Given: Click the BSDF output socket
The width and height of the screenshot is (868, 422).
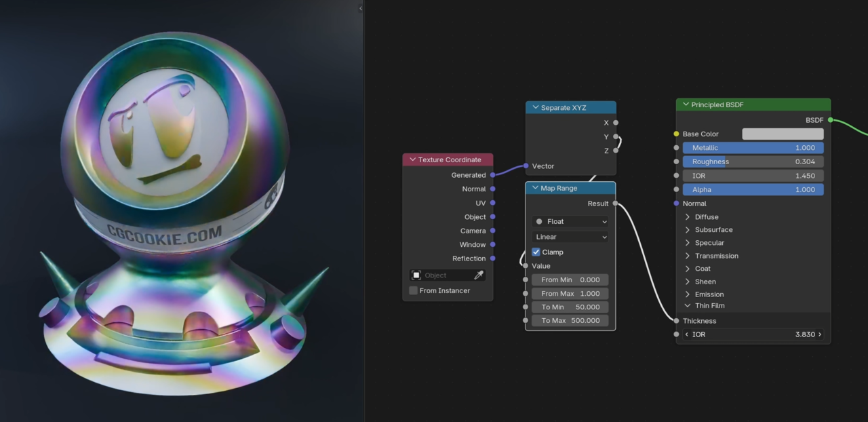Looking at the screenshot, I should tap(831, 120).
